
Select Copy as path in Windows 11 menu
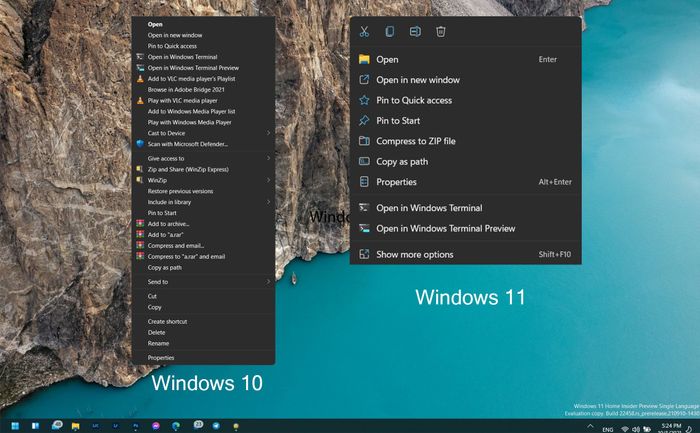(x=465, y=162)
